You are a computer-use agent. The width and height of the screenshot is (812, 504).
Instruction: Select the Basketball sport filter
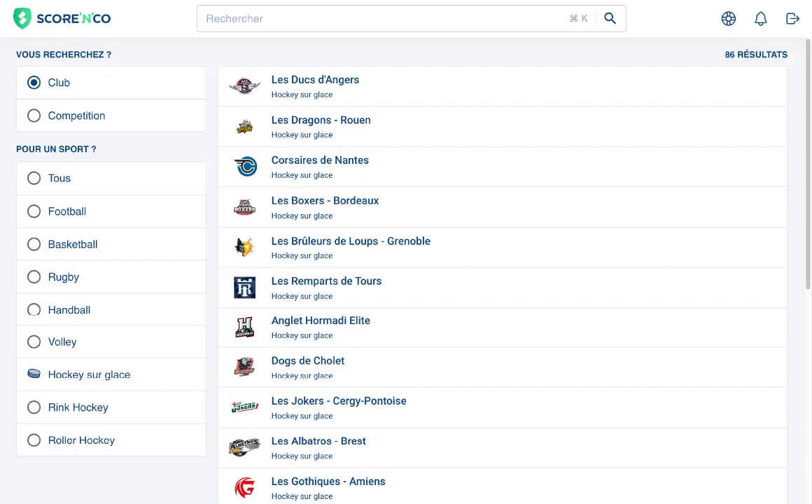tap(34, 244)
